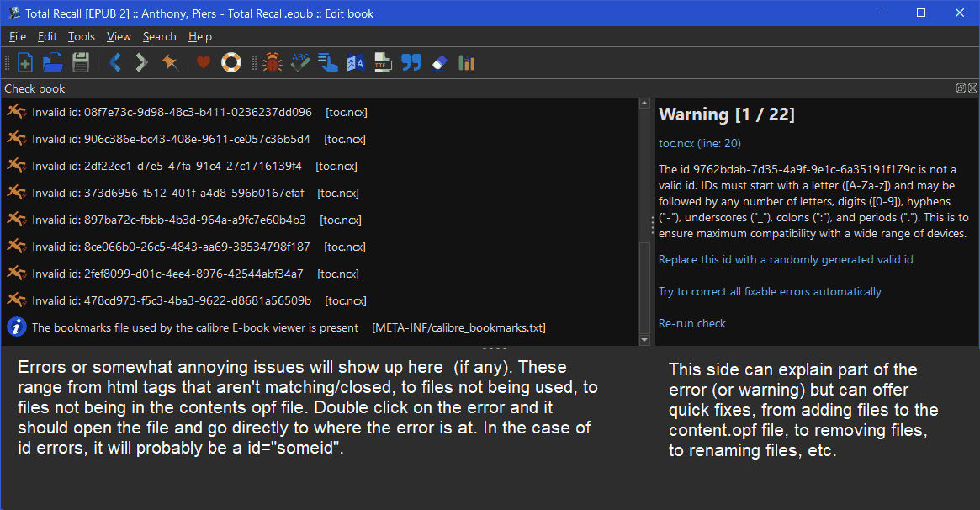Run Check book with the bug icon
Viewport: 980px width, 510px height.
(x=272, y=62)
